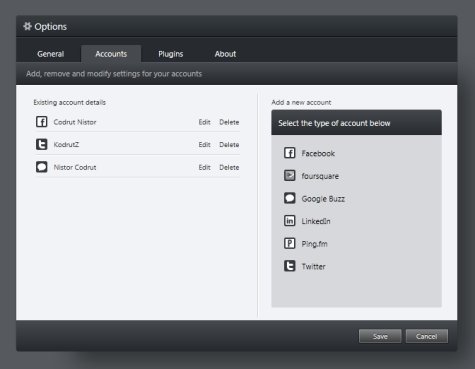Choose Facebook label to add account
Image resolution: width=475 pixels, height=369 pixels.
[x=318, y=153]
